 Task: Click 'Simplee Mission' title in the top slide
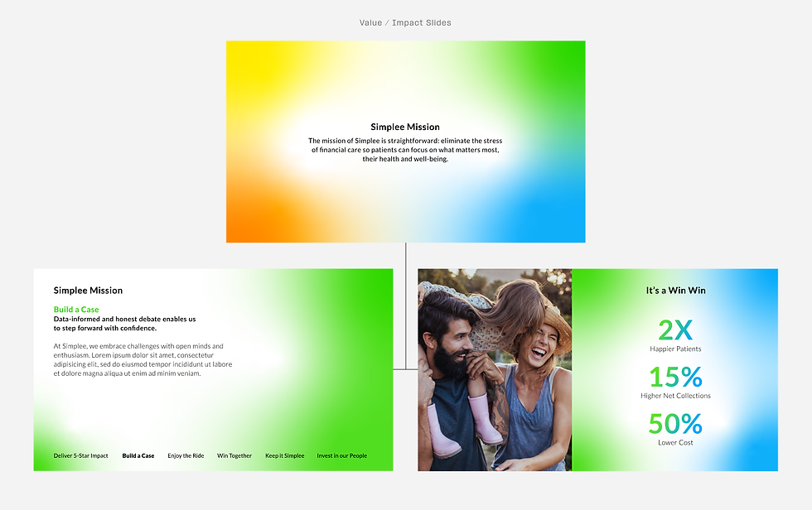click(405, 127)
